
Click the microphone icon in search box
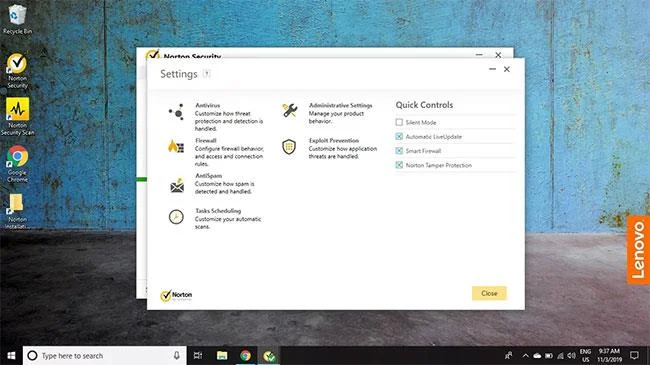tap(177, 355)
